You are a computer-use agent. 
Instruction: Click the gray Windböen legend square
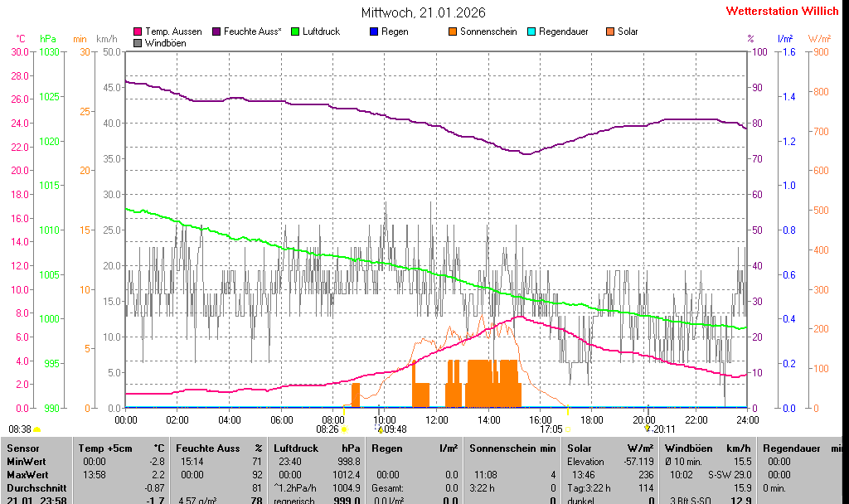click(x=138, y=43)
